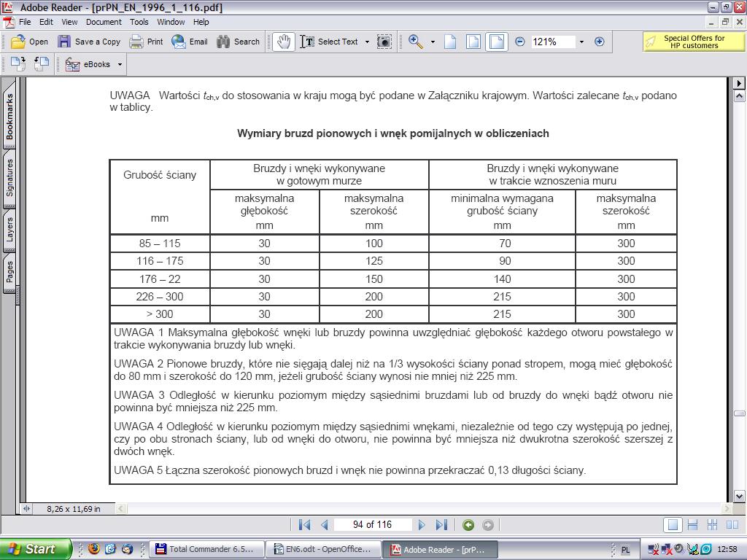The image size is (747, 560).
Task: Toggle navigation pane with the bottom-left arrows button
Action: tap(26, 509)
